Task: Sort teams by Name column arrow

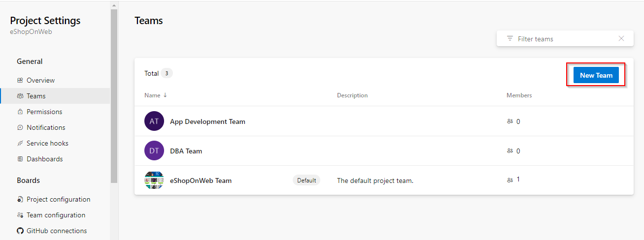Action: pos(165,95)
